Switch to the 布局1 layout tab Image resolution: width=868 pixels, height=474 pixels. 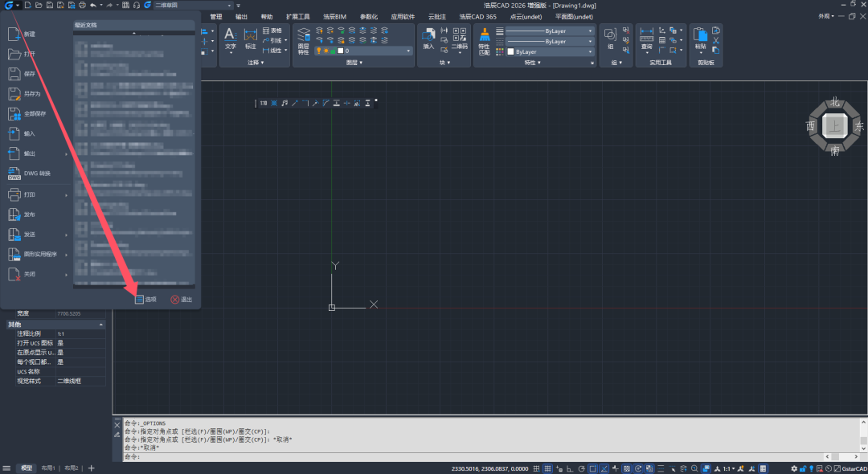48,468
